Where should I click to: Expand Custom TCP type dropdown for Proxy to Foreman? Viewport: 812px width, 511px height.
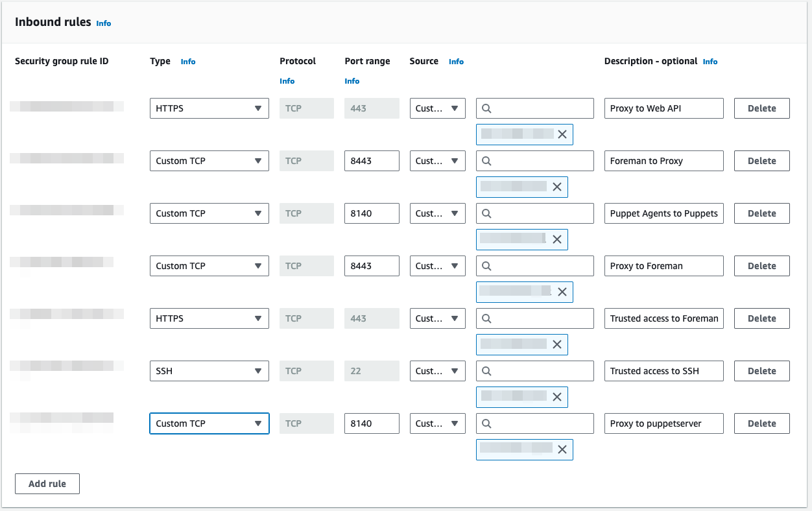click(209, 266)
